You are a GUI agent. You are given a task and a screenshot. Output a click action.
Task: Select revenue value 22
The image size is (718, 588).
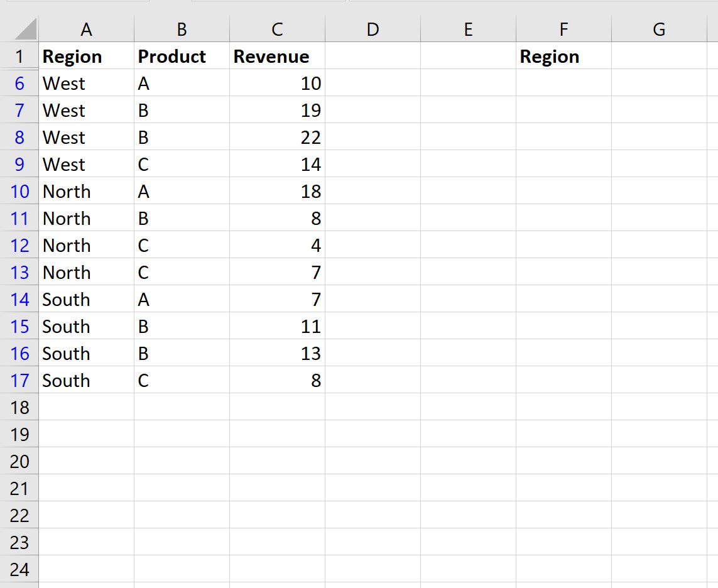pyautogui.click(x=277, y=137)
